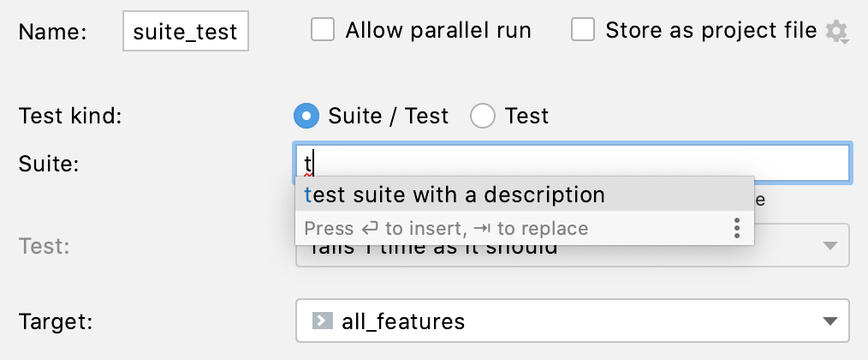This screenshot has height=360, width=868.
Task: Click the "Target:" field label
Action: tap(56, 321)
